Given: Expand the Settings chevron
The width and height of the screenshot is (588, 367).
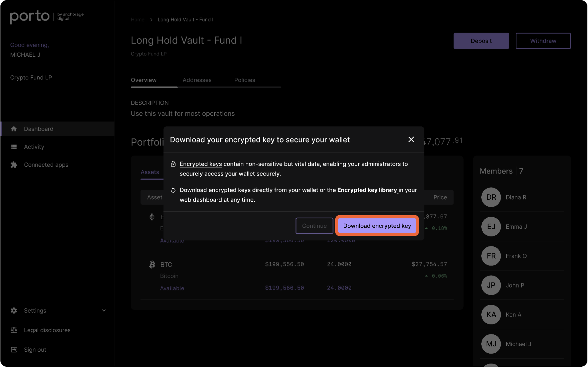Looking at the screenshot, I should [104, 310].
